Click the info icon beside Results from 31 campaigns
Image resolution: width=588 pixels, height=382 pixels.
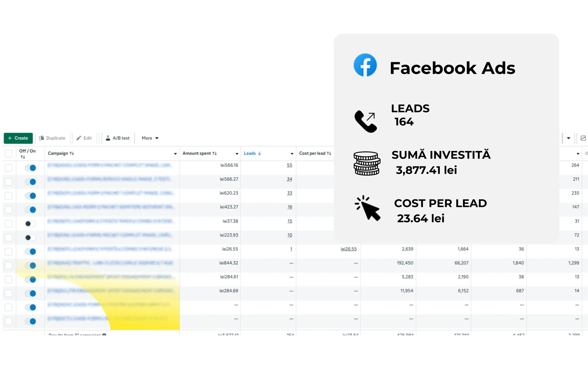[104, 335]
